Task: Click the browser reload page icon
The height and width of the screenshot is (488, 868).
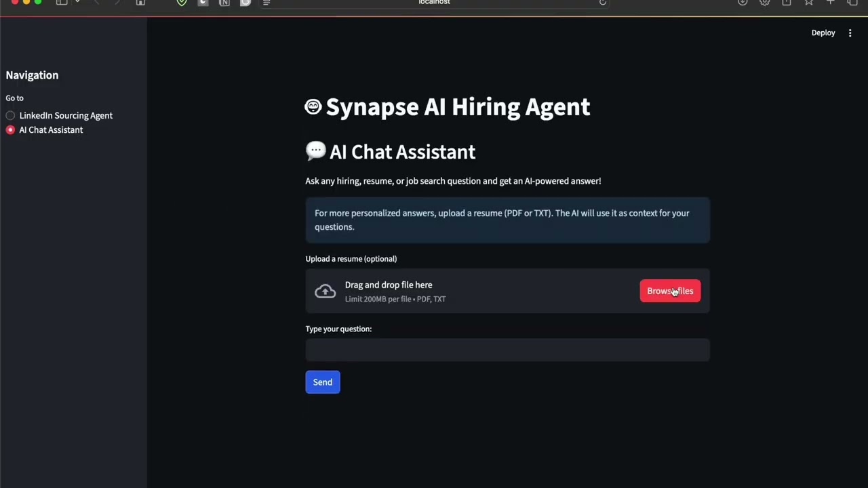Action: pyautogui.click(x=602, y=3)
